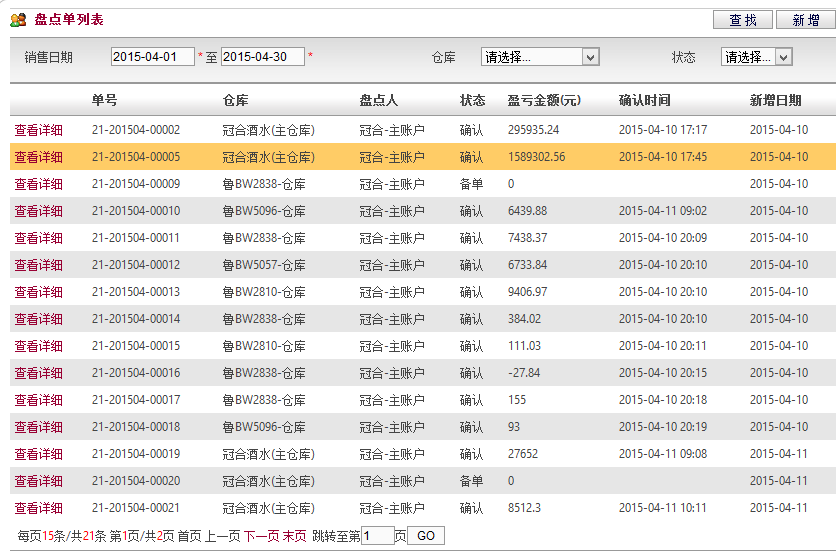
Task: Click confirm time 2015-04-10 20:18
Action: click(663, 400)
